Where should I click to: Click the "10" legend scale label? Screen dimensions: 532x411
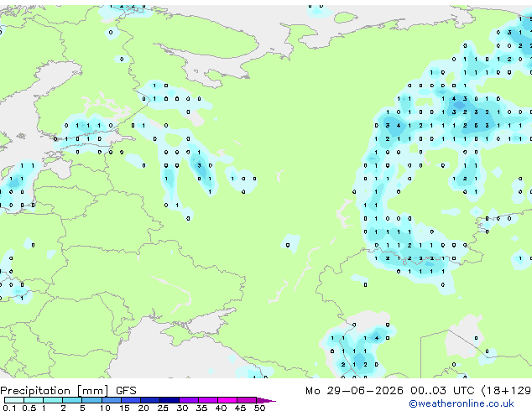[105, 408]
